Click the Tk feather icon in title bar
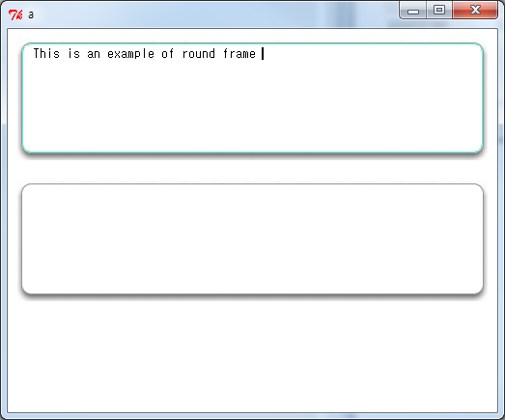Image resolution: width=505 pixels, height=420 pixels. tap(15, 14)
